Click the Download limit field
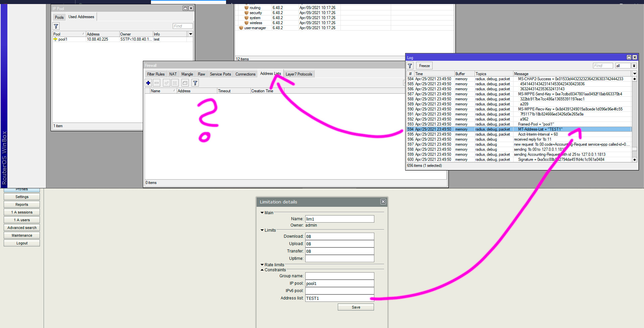The height and width of the screenshot is (328, 644). pyautogui.click(x=339, y=236)
